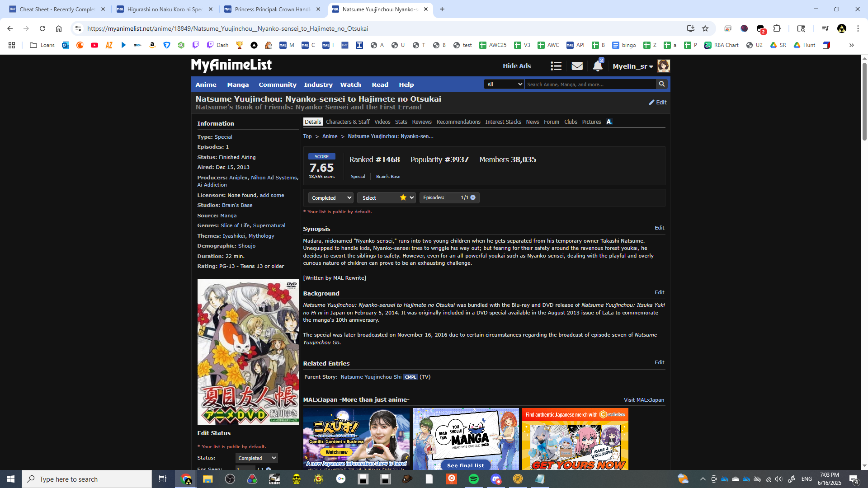Open Chrome extensions puzzle icon

(777, 28)
